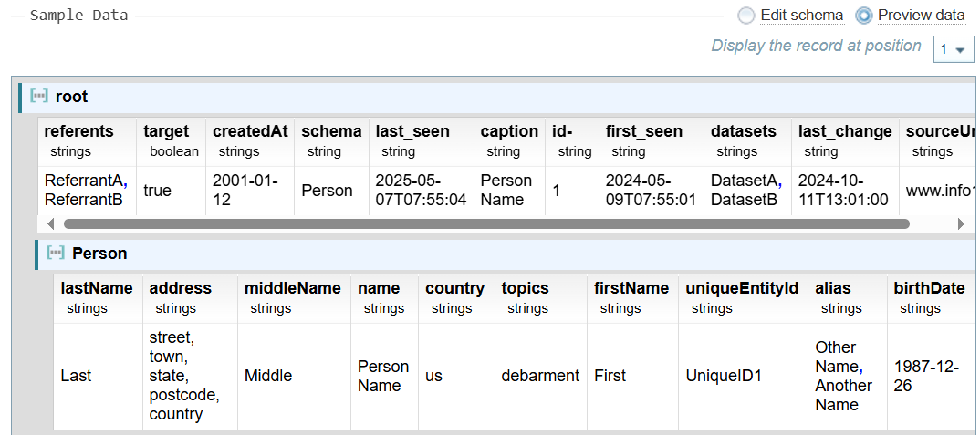Collapse the root section header
This screenshot has height=435, width=980.
click(71, 97)
